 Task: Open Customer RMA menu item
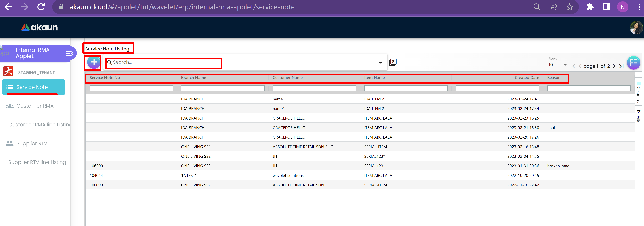(x=35, y=106)
